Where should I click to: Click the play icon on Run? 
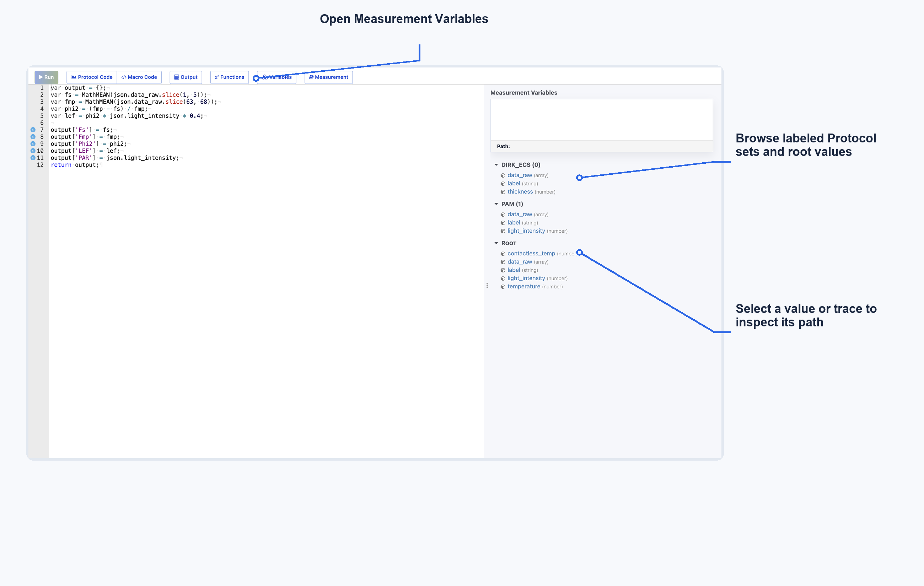click(41, 77)
